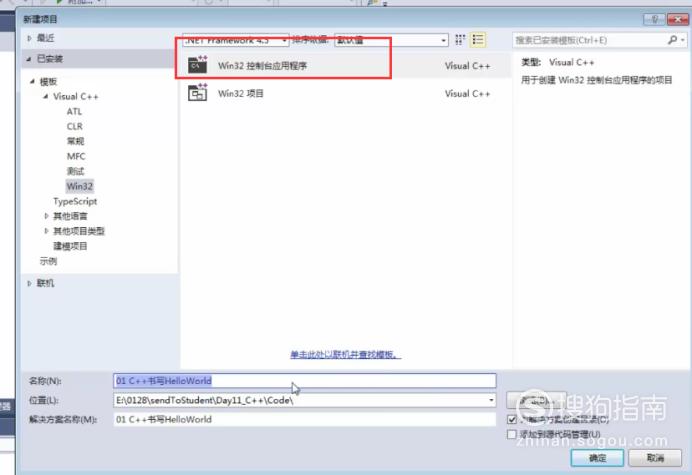Switch to small icons view
Viewport: 692px width, 475px height.
coord(460,40)
